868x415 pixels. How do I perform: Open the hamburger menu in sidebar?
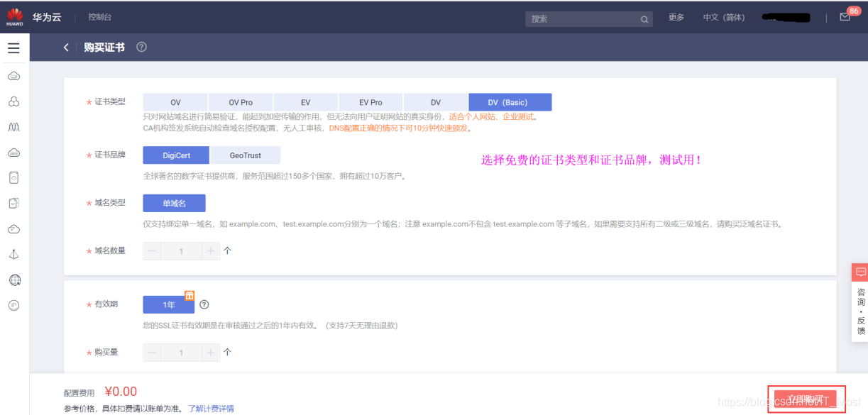13,48
